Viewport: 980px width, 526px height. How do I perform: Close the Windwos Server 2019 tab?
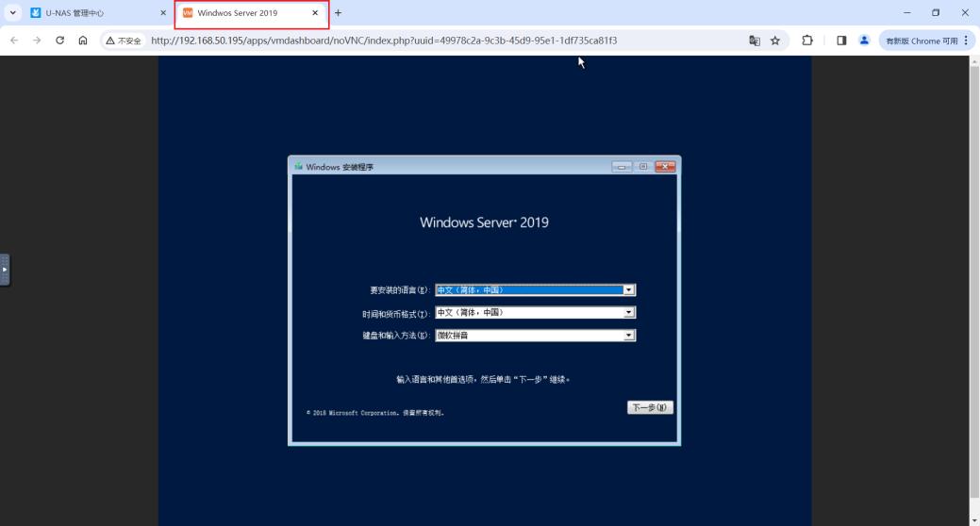click(315, 13)
